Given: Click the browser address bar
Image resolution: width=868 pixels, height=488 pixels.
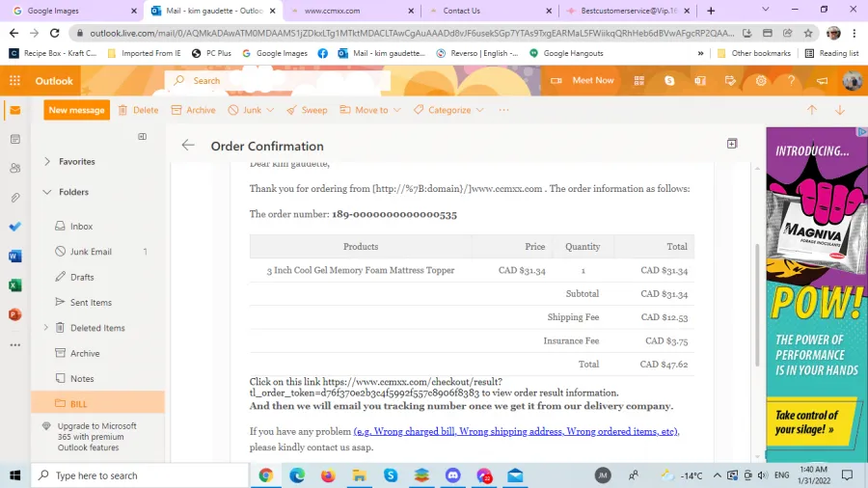Looking at the screenshot, I should (x=412, y=33).
